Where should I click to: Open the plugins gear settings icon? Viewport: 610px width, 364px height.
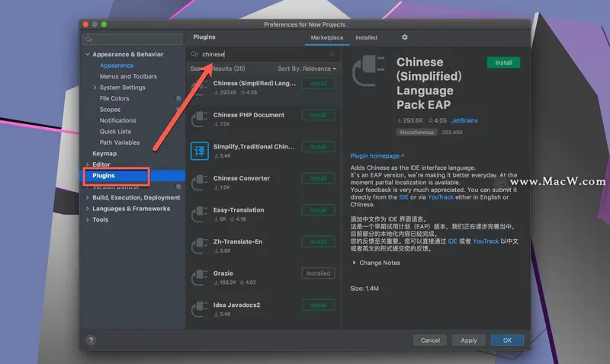coord(405,37)
